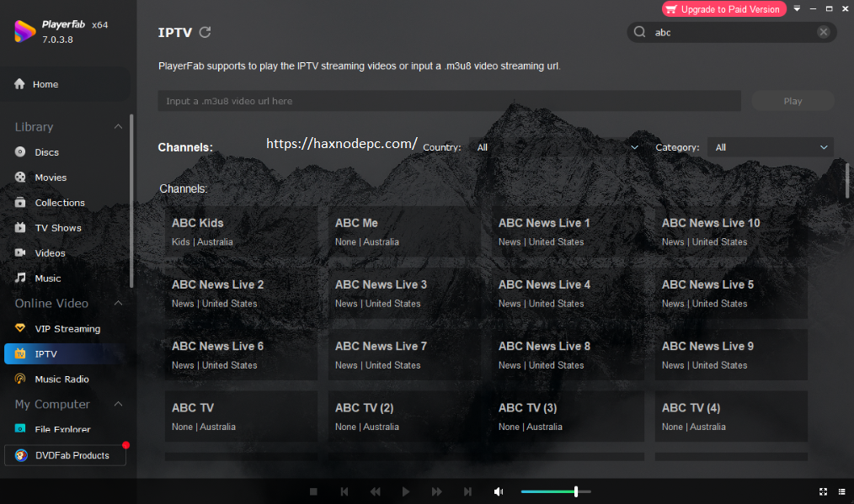Screen dimensions: 854x504
Task: Click Upgrade to Paid Version
Action: point(723,9)
